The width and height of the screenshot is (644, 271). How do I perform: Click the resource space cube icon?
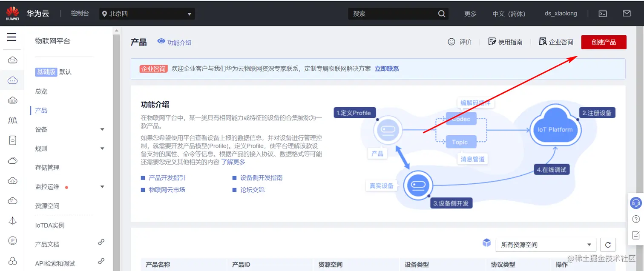tap(486, 243)
